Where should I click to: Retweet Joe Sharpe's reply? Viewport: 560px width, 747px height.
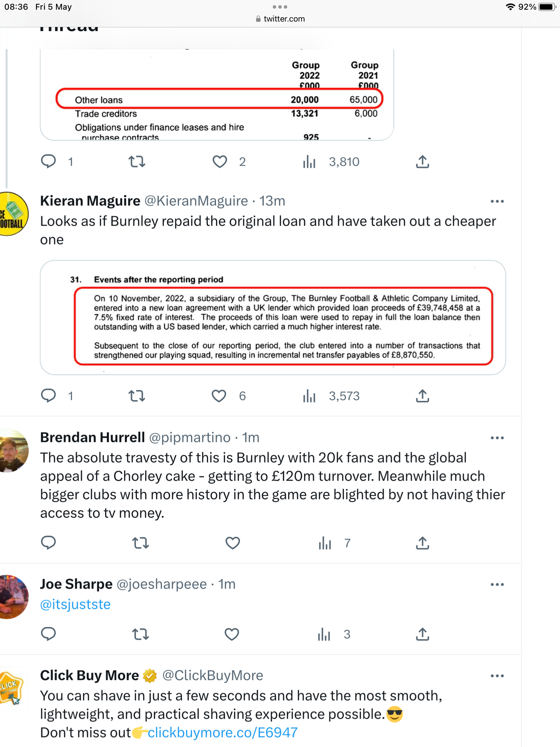pyautogui.click(x=140, y=634)
